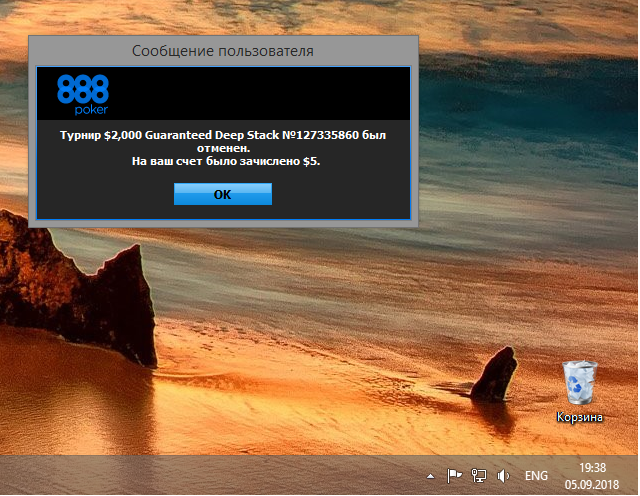Click the tournament canceled message text

[223, 141]
